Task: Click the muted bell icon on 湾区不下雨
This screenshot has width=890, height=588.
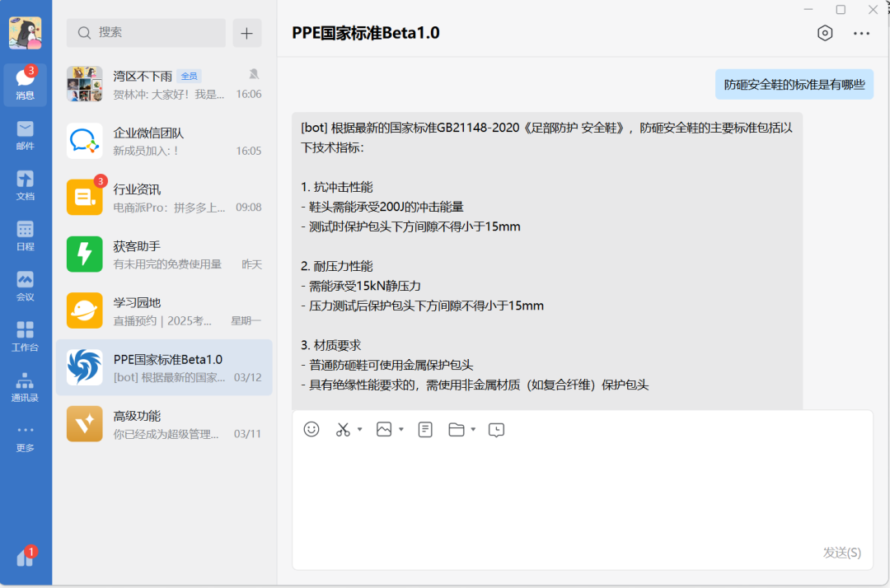Action: (x=254, y=74)
